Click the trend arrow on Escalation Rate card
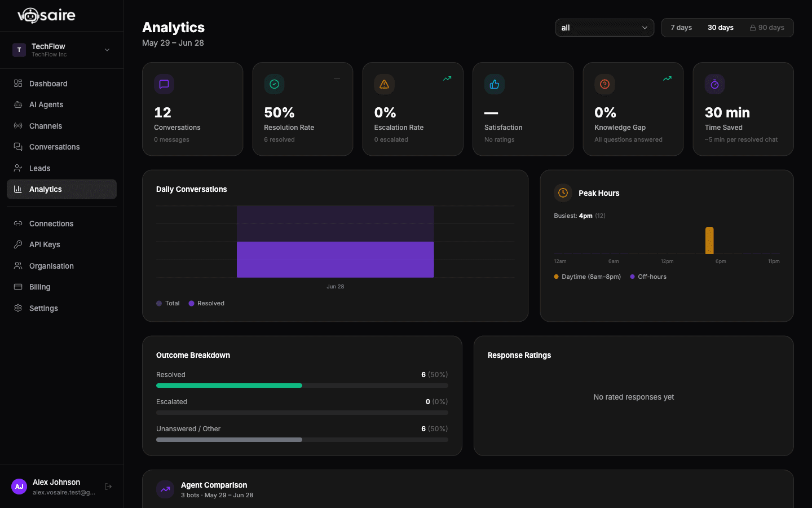 pos(447,78)
